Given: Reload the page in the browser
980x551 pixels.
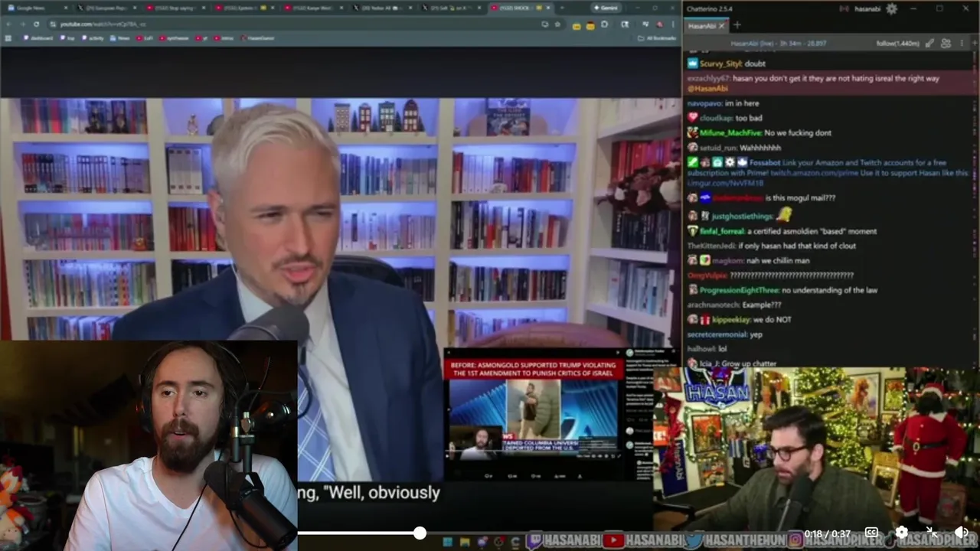Looking at the screenshot, I should point(36,24).
